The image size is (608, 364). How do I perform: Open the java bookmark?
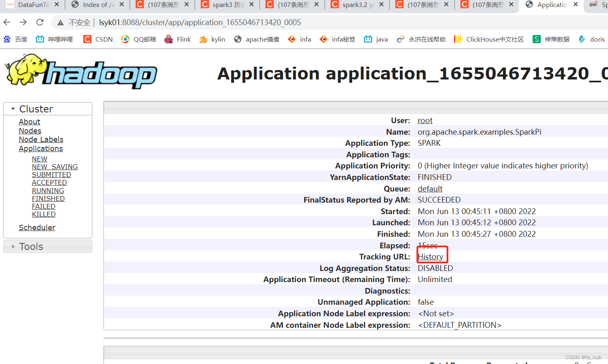376,39
